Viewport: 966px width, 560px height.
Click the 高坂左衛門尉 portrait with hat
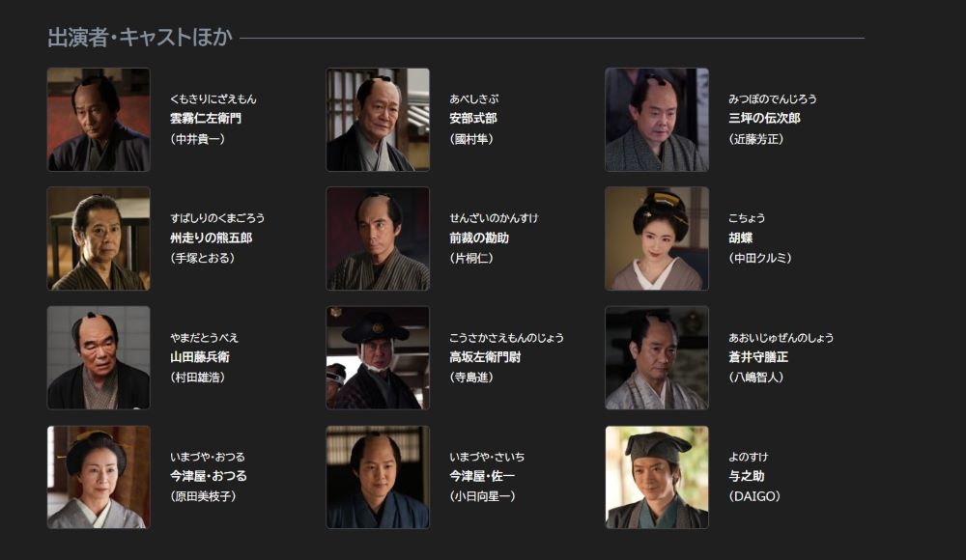[378, 358]
